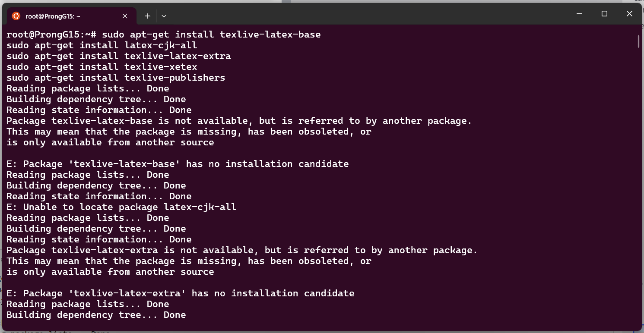Click the 'texlive-latex-extra' no installation candidate error
The image size is (644, 333).
[180, 293]
